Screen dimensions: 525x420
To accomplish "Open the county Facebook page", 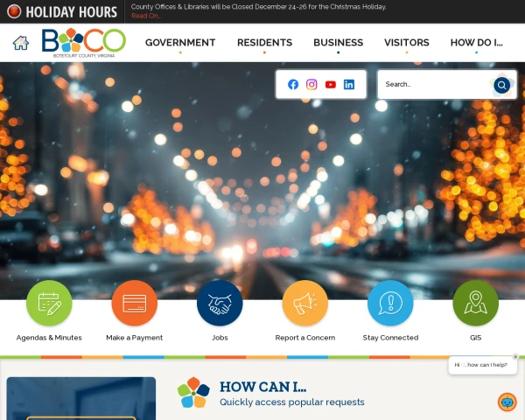I will (x=293, y=84).
